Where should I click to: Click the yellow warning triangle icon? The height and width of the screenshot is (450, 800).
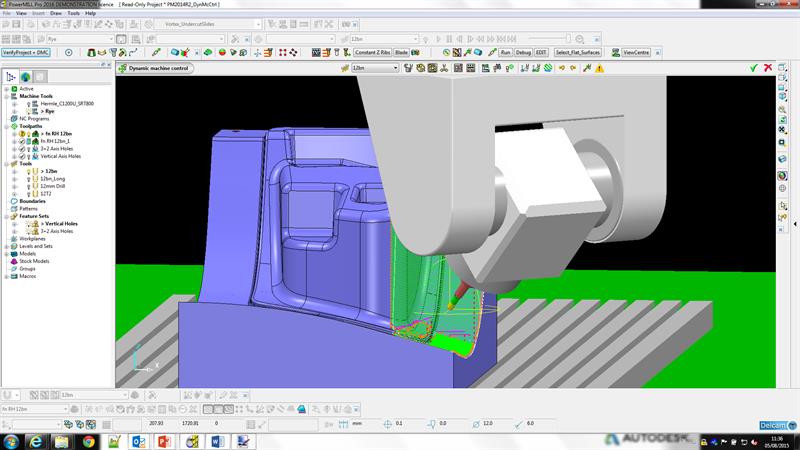[599, 68]
